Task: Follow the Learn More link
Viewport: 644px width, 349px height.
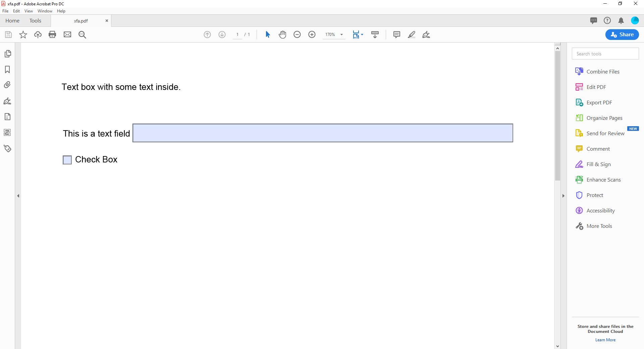Action: (x=605, y=340)
